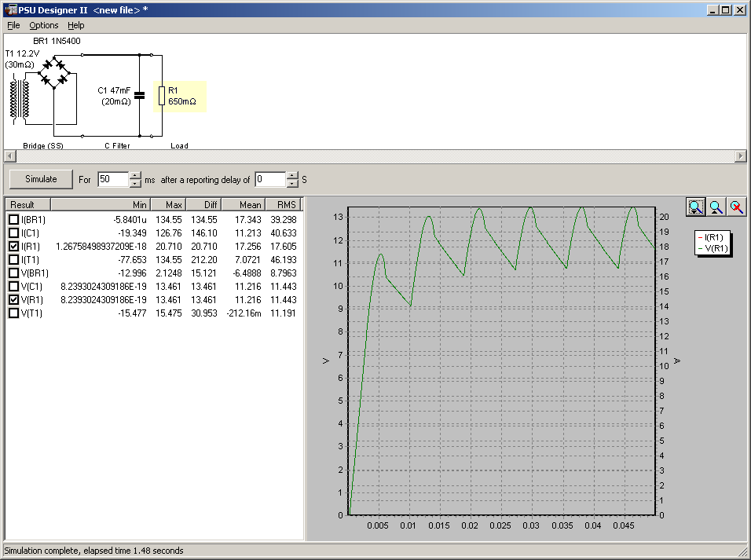Select the transformer T1 coil symbol

click(19, 99)
